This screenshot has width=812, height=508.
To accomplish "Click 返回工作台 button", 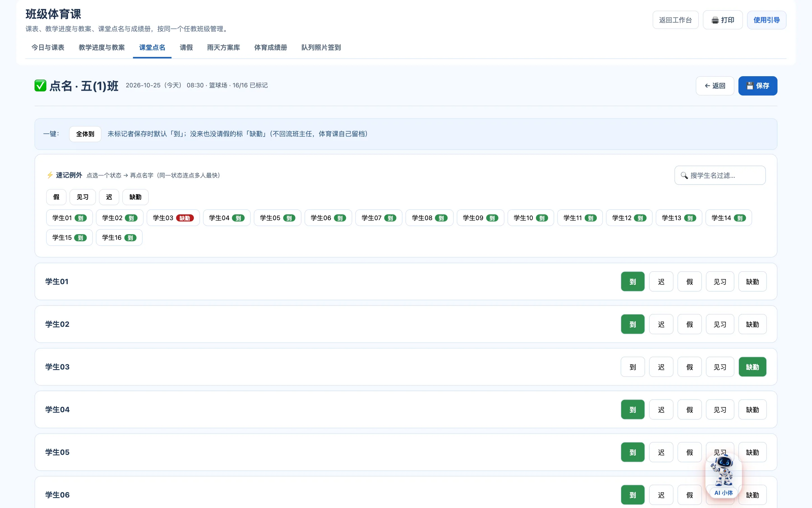I will (x=675, y=20).
